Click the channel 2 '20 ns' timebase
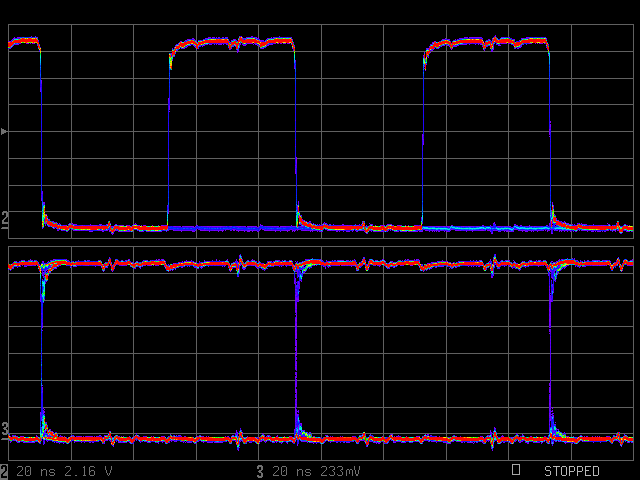The width and height of the screenshot is (640, 480). 36,471
